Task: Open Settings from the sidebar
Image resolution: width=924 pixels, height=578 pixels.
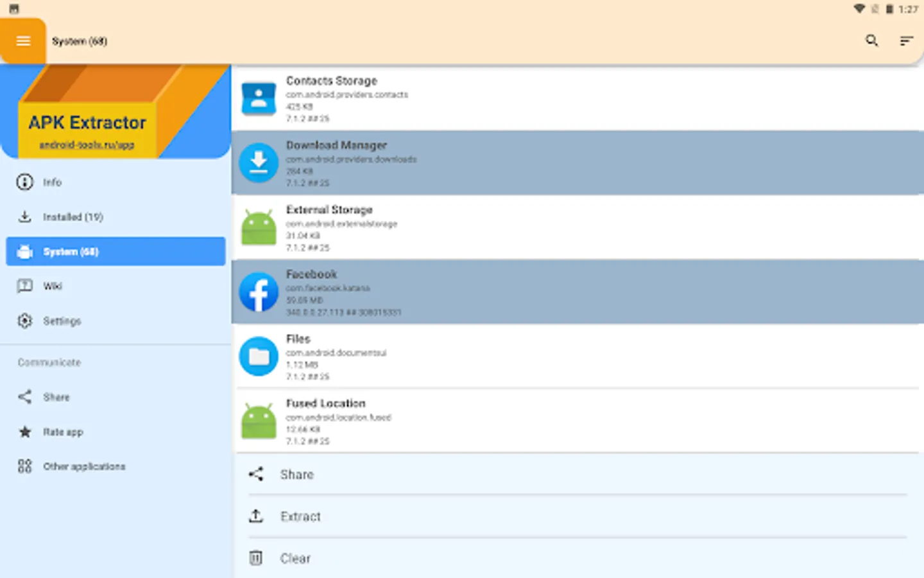Action: tap(116, 320)
